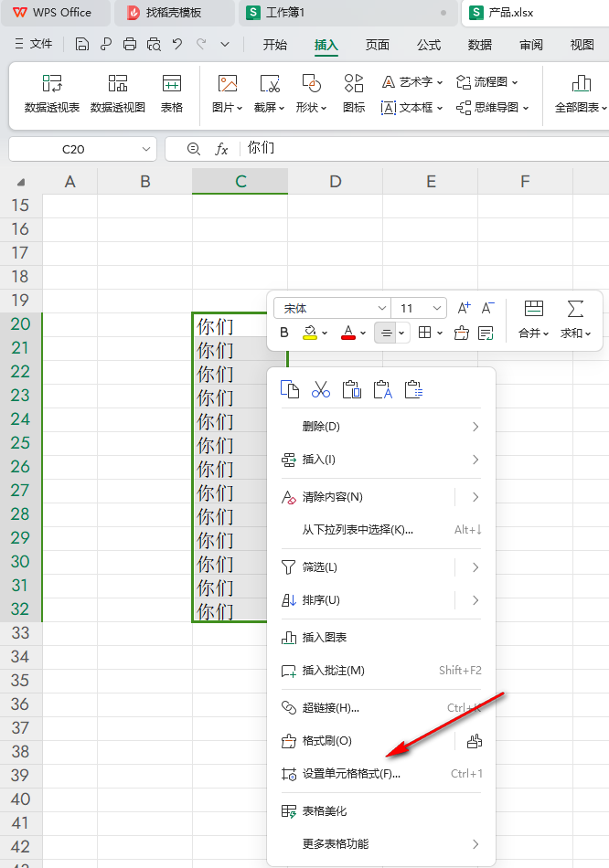
Task: Switch to the 公式 Formulas ribbon tab
Action: [429, 44]
